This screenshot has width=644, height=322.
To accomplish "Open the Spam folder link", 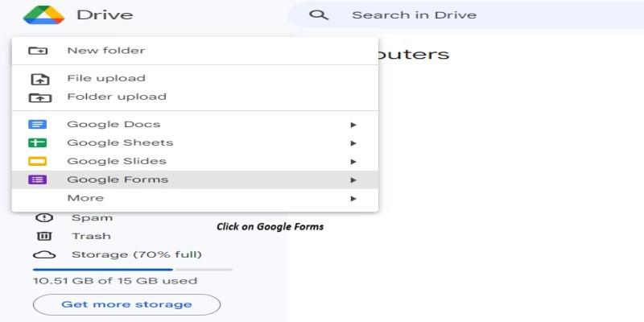I will [92, 217].
